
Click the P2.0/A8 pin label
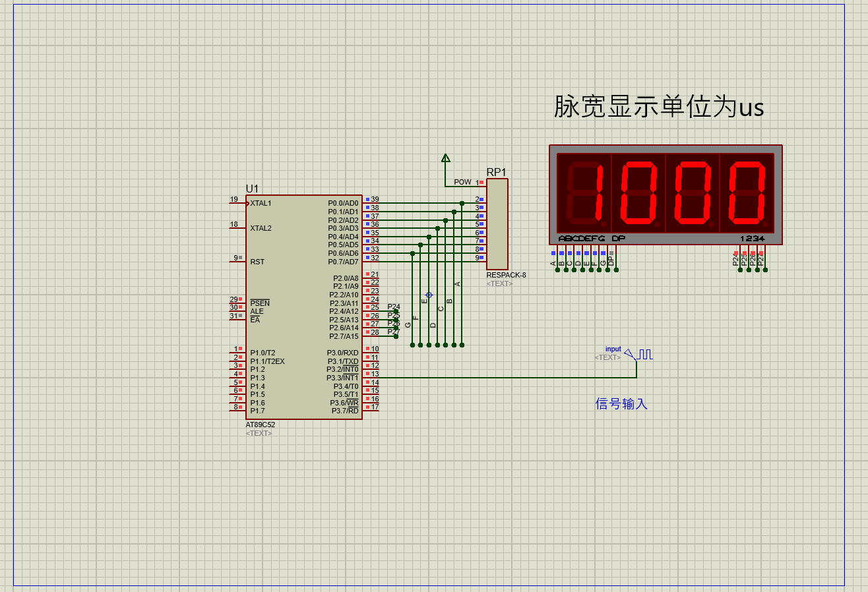click(x=346, y=278)
